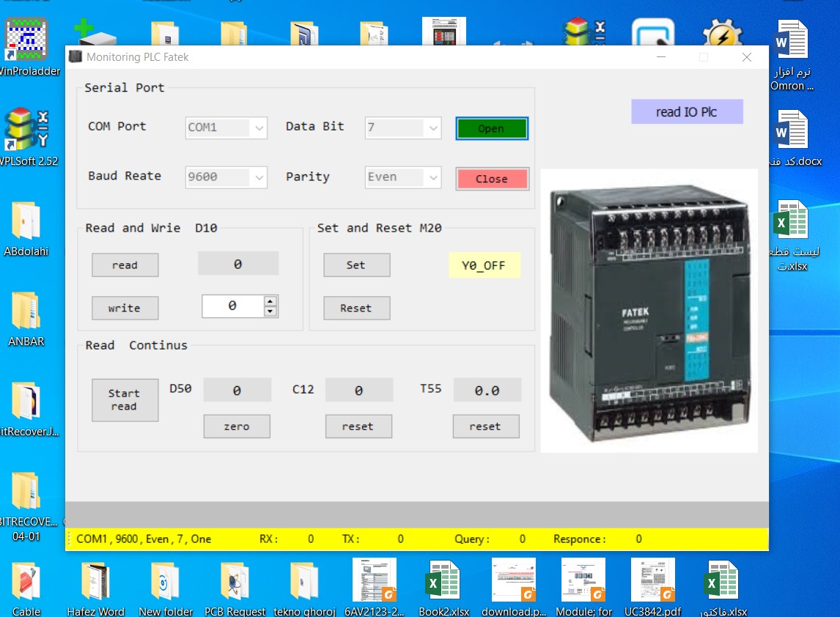This screenshot has height=617, width=840.
Task: Select the PCB Request folder icon
Action: click(235, 581)
